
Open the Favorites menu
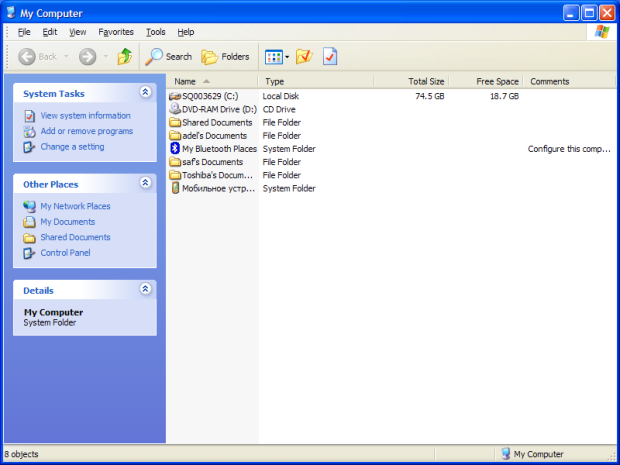[116, 32]
